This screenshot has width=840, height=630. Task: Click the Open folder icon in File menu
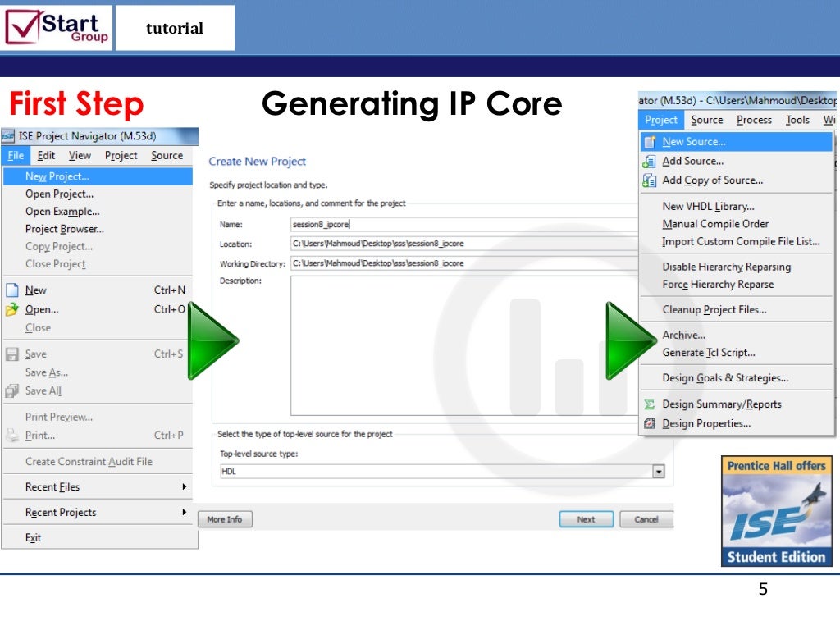point(11,309)
